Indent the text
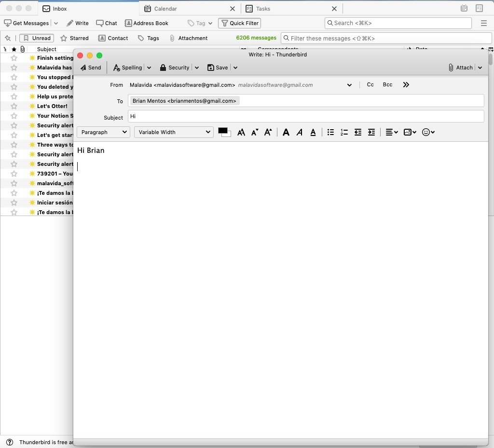The width and height of the screenshot is (494, 448). [371, 132]
